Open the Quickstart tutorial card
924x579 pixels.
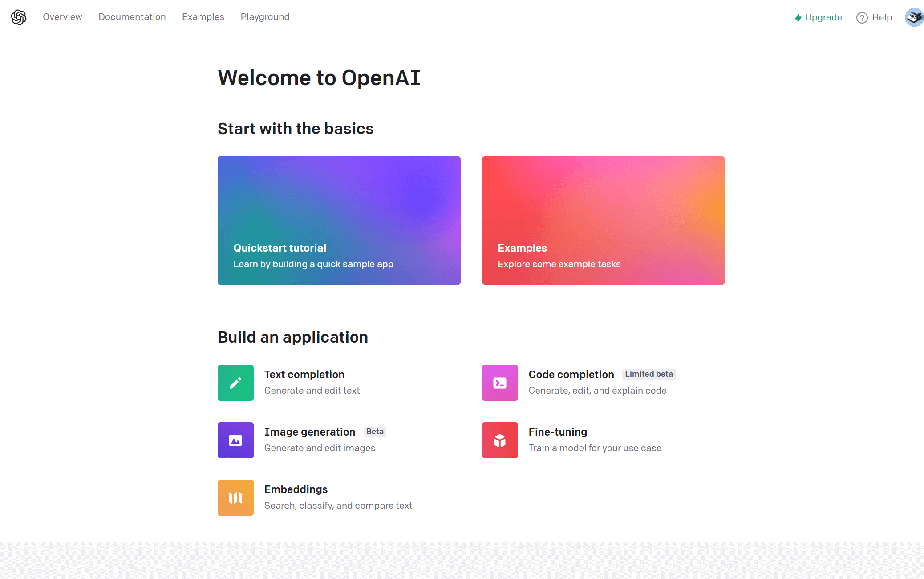[x=339, y=220]
